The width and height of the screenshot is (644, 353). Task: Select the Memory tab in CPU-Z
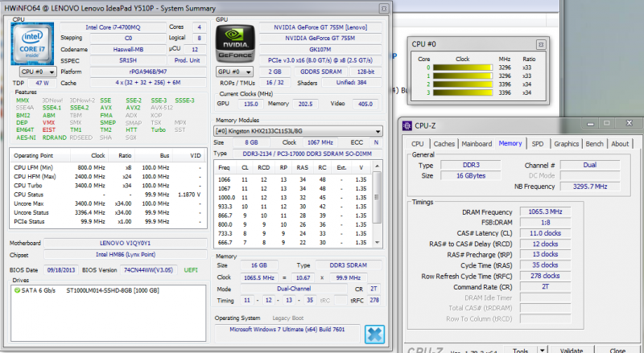click(510, 143)
